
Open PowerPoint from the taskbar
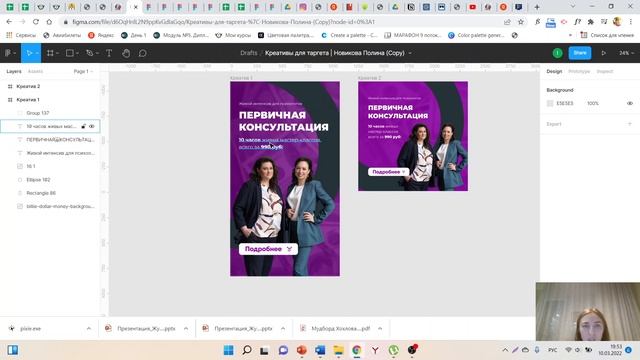302,350
